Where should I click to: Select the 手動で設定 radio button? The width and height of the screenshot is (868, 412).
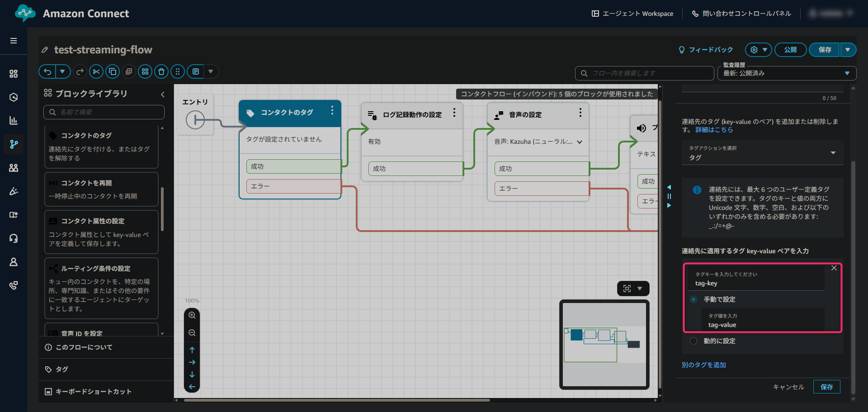[x=693, y=299]
